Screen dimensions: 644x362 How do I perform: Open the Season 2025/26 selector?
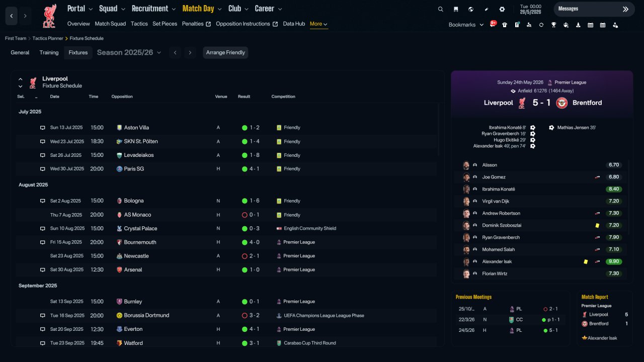pos(129,52)
